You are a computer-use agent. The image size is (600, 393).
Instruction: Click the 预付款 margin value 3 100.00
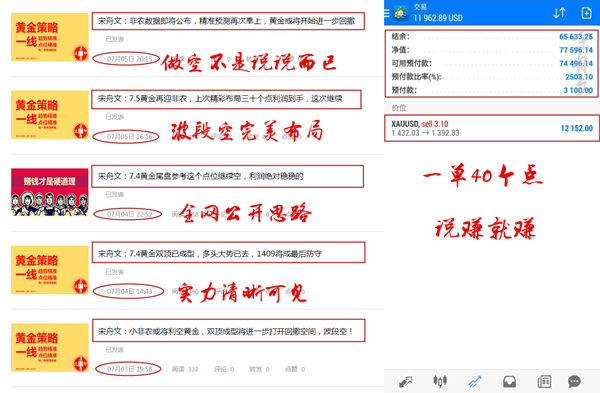578,90
